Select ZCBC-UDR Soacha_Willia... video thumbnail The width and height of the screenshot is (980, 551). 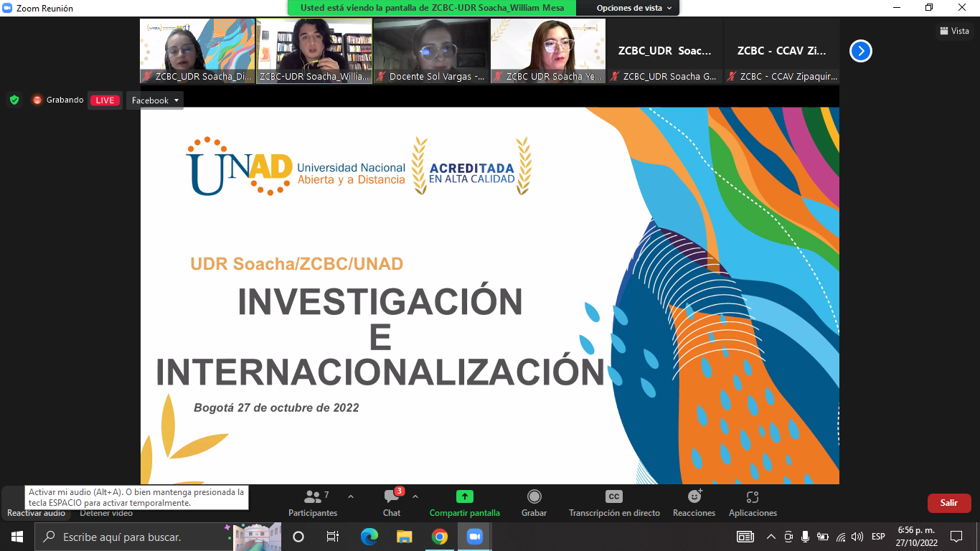[314, 51]
